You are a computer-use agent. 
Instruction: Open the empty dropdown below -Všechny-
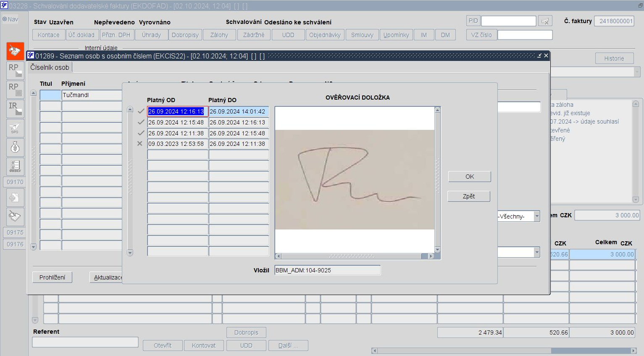536,252
